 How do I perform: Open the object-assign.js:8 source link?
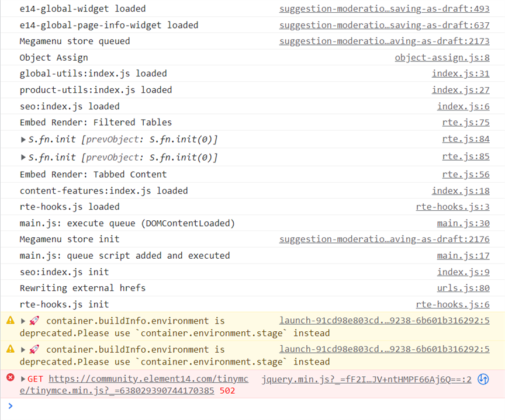pos(442,57)
